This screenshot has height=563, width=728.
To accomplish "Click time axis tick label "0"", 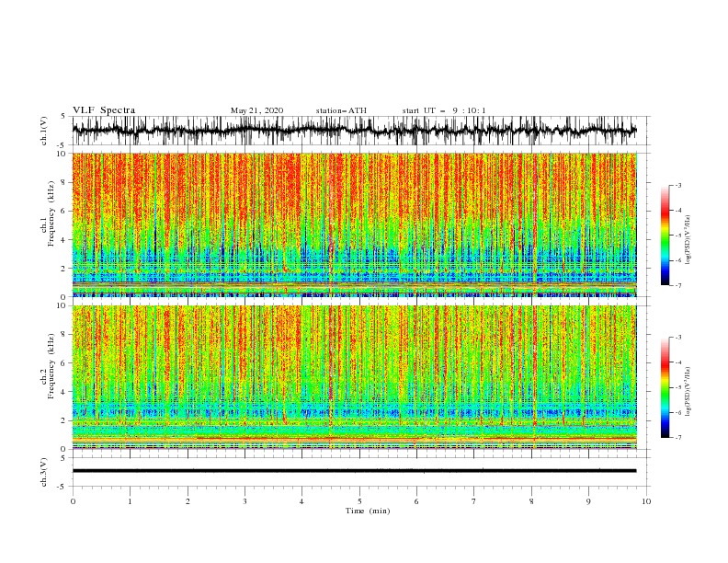I will 73,501.
